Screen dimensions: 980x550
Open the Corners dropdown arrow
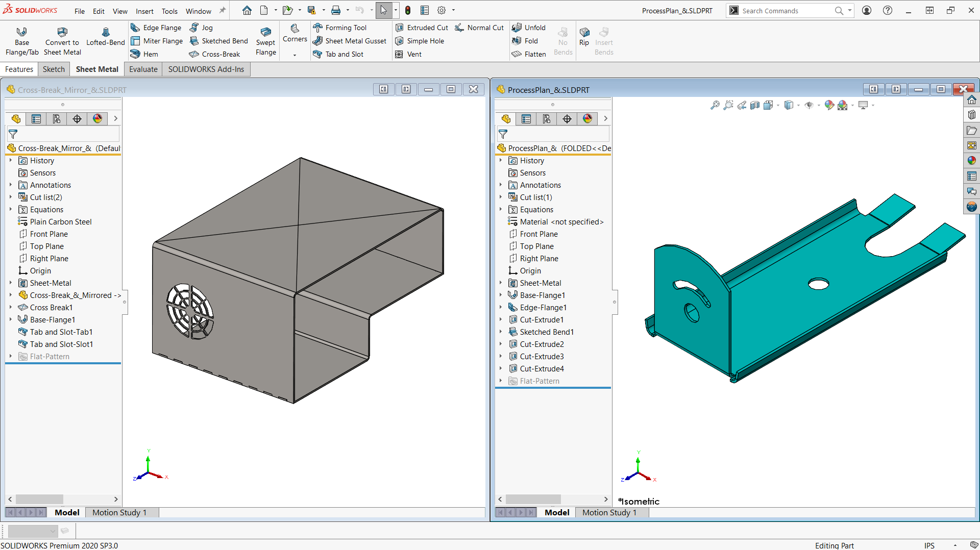(295, 55)
